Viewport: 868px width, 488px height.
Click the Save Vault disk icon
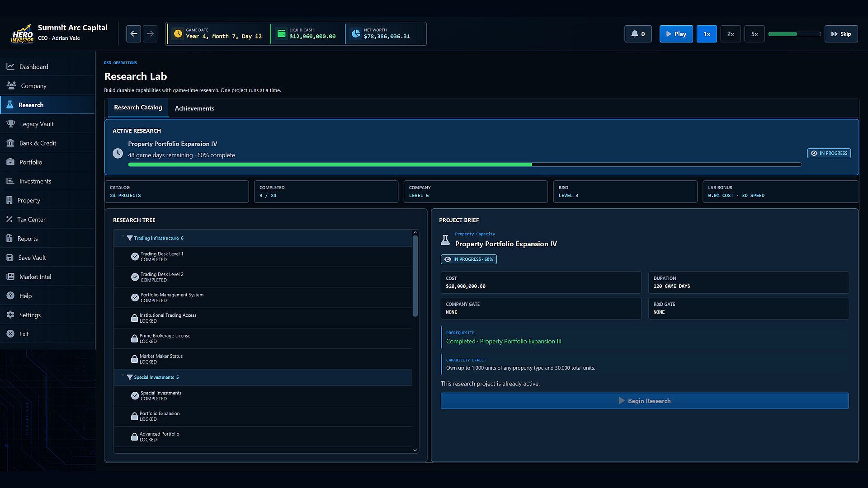tap(10, 257)
